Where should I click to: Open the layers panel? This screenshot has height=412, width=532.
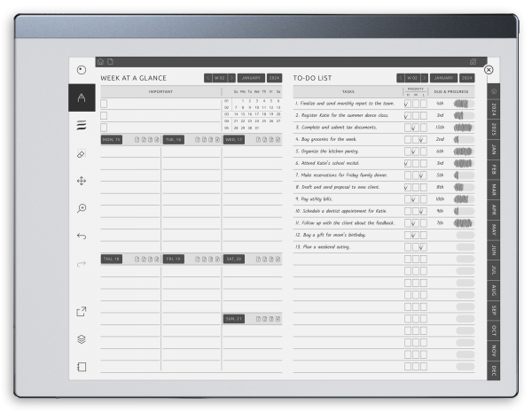point(82,339)
